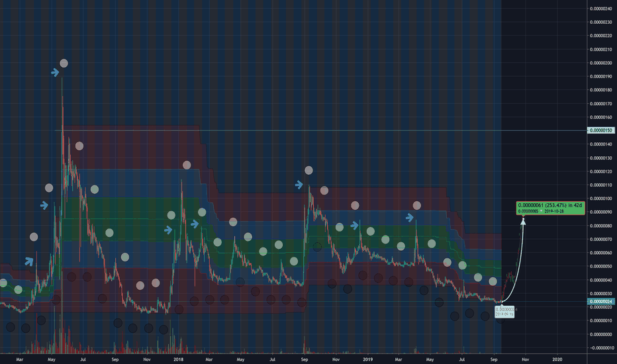617x364 pixels.
Task: Click the 0.00000080 price axis label
Action: pyautogui.click(x=601, y=226)
